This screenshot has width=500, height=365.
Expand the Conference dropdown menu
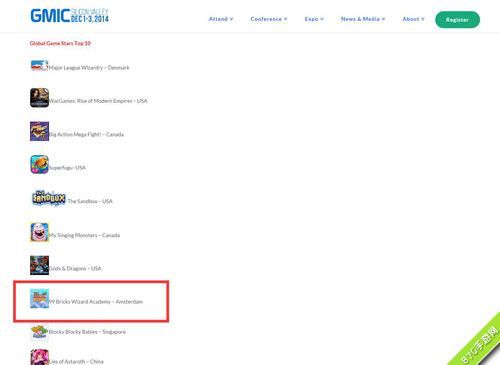(x=269, y=19)
